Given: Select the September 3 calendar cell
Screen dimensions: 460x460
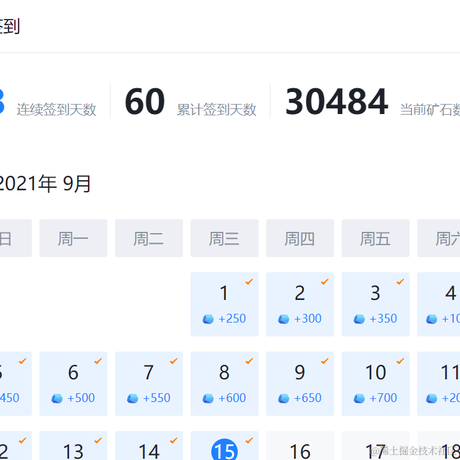Looking at the screenshot, I should [x=376, y=304].
